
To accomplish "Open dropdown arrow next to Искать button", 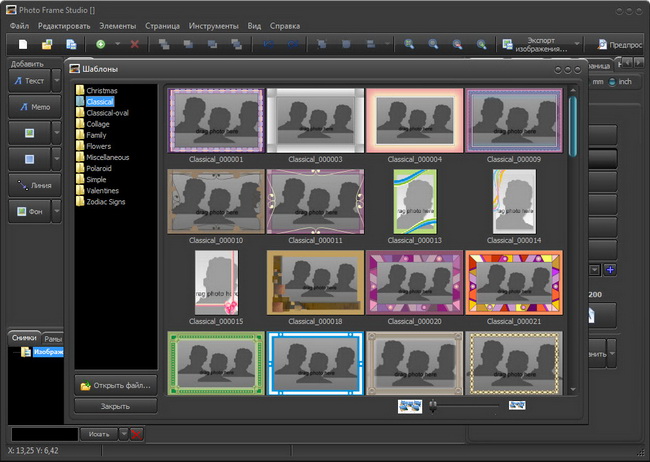I will [123, 434].
